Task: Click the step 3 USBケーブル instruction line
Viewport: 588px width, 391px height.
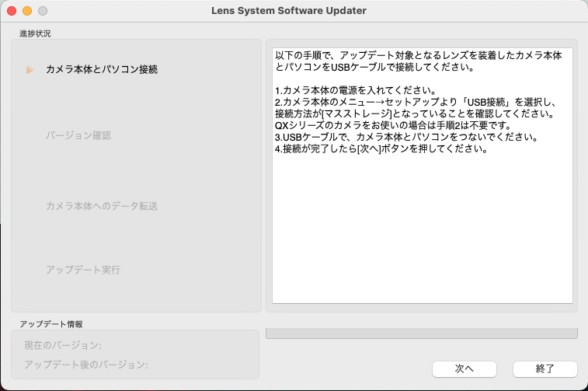Action: pyautogui.click(x=406, y=137)
